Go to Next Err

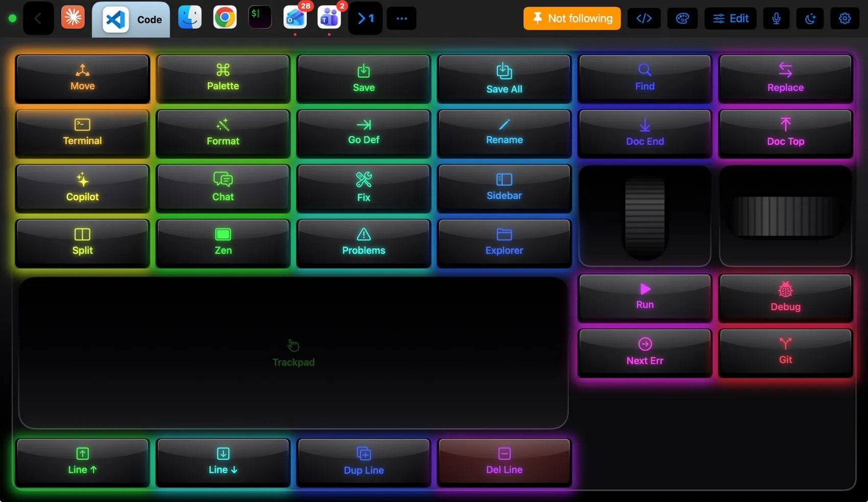click(x=645, y=353)
